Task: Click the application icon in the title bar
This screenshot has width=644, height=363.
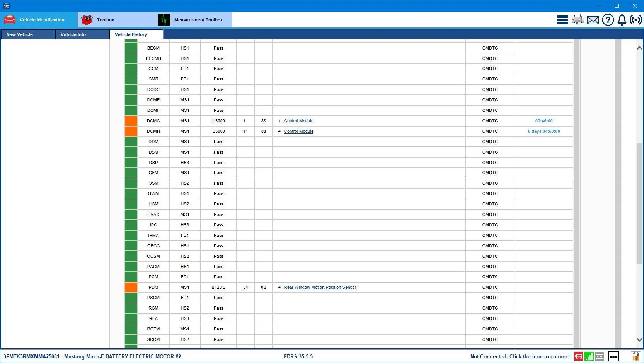Action: 6,6
